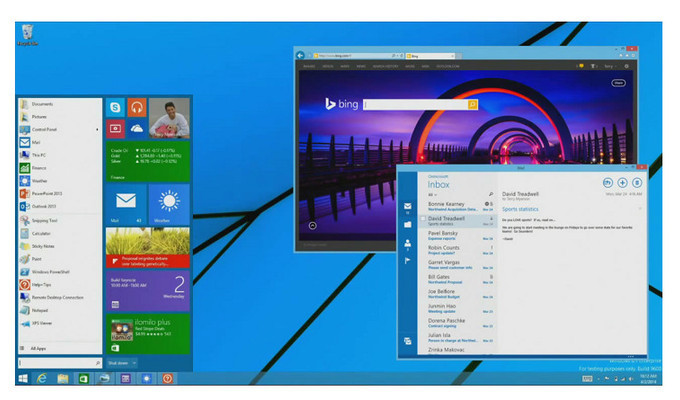Open the Store app on taskbar
Viewport: 680px width, 400px height.
click(x=83, y=378)
